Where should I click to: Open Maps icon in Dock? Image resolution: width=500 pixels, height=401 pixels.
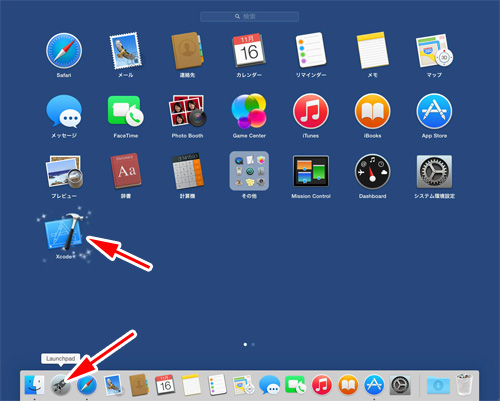(244, 385)
